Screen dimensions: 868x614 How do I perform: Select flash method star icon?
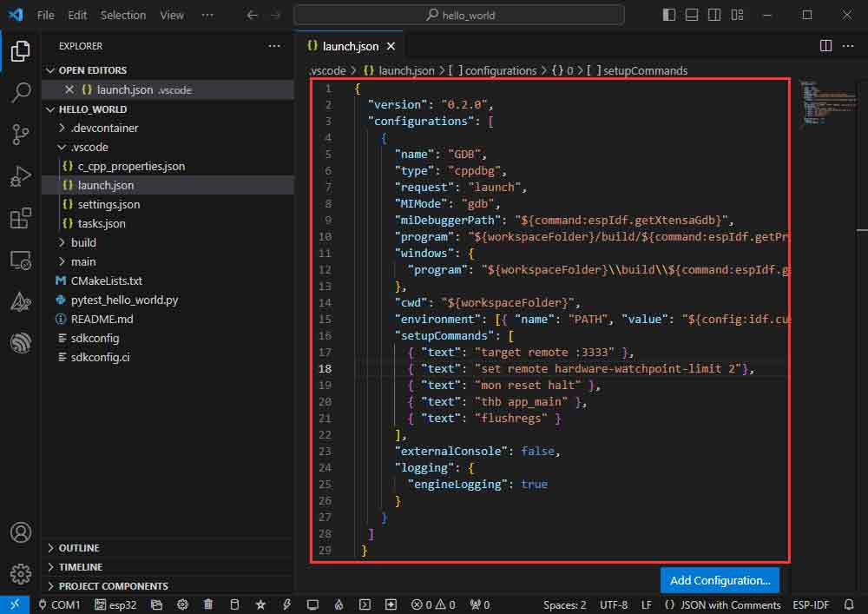coord(260,604)
